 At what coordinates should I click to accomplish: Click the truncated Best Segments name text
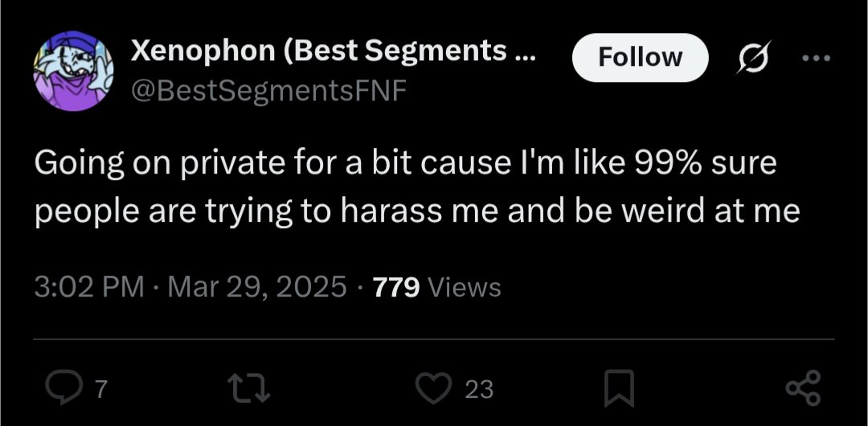click(410, 52)
